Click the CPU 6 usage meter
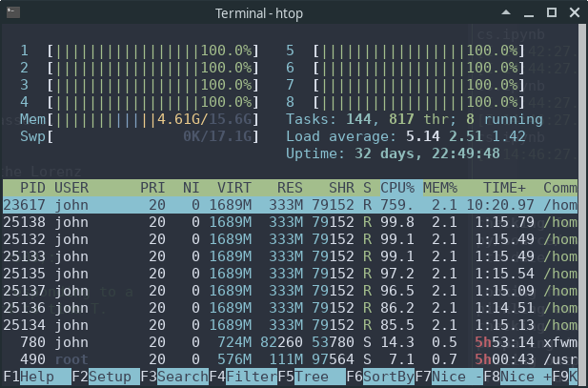The image size is (588, 388). coord(405,68)
